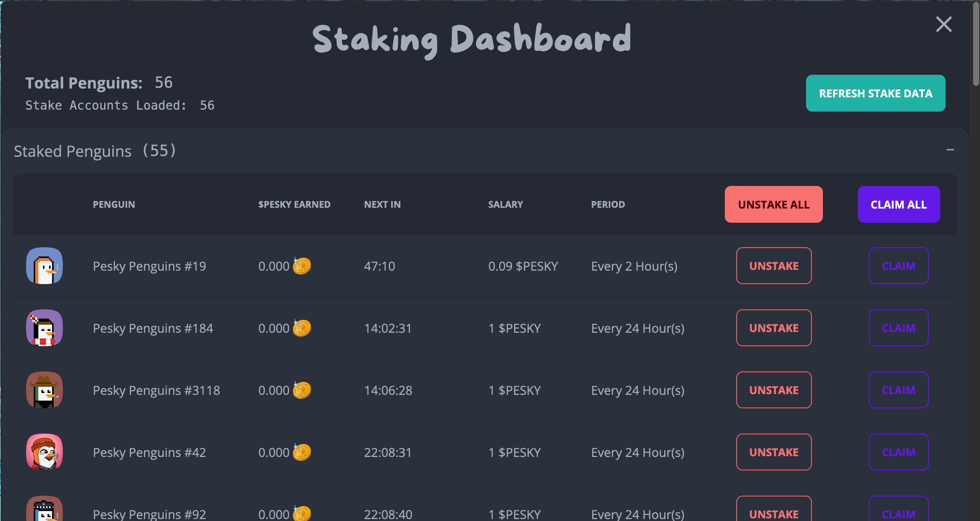Click the $PESKY coin icon for #19
This screenshot has width=980, height=521.
point(303,265)
